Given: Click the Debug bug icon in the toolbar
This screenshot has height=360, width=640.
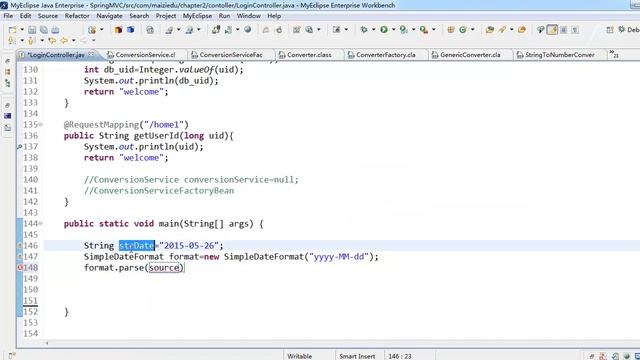Looking at the screenshot, I should 364,29.
